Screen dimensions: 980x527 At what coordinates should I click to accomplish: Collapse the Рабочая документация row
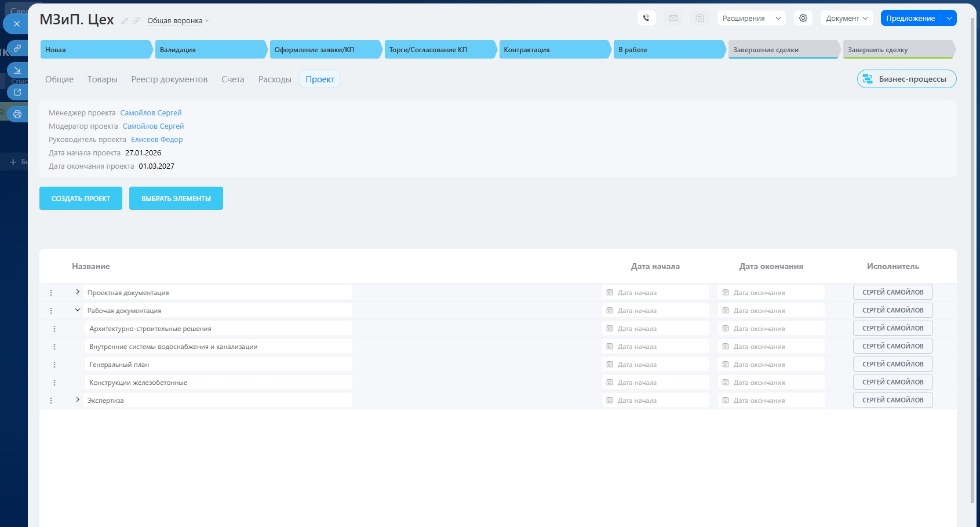tap(78, 310)
